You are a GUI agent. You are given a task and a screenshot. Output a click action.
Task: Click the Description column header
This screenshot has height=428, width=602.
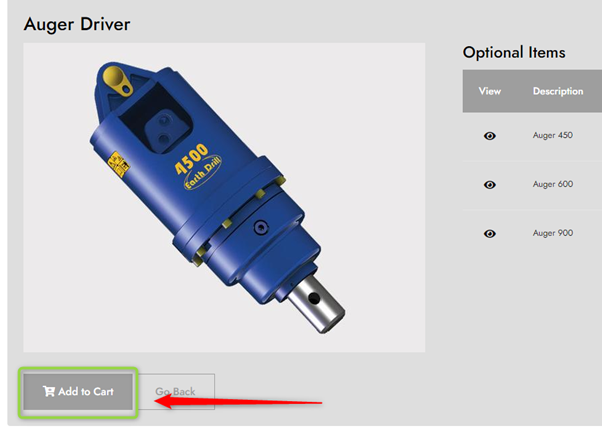558,91
